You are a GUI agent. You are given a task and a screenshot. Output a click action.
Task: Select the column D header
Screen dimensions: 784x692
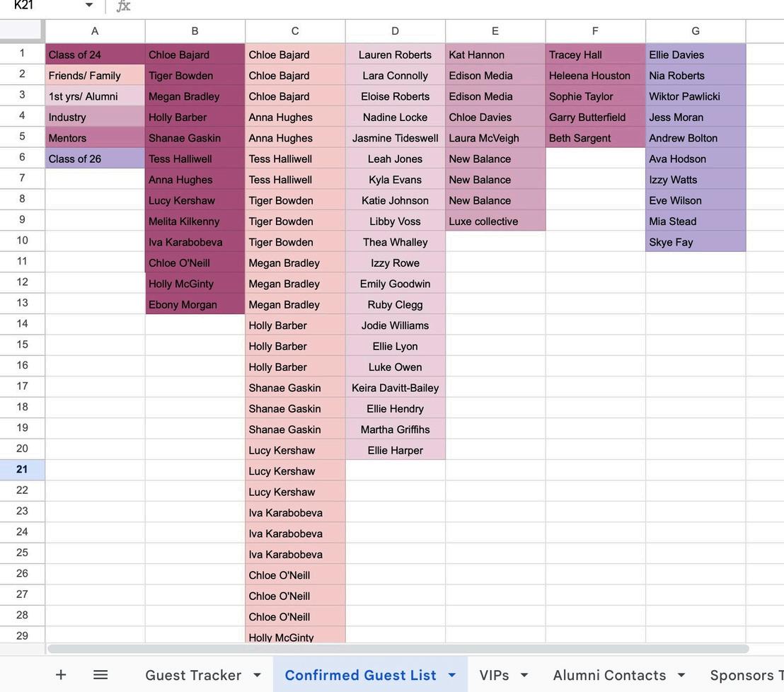(x=395, y=31)
